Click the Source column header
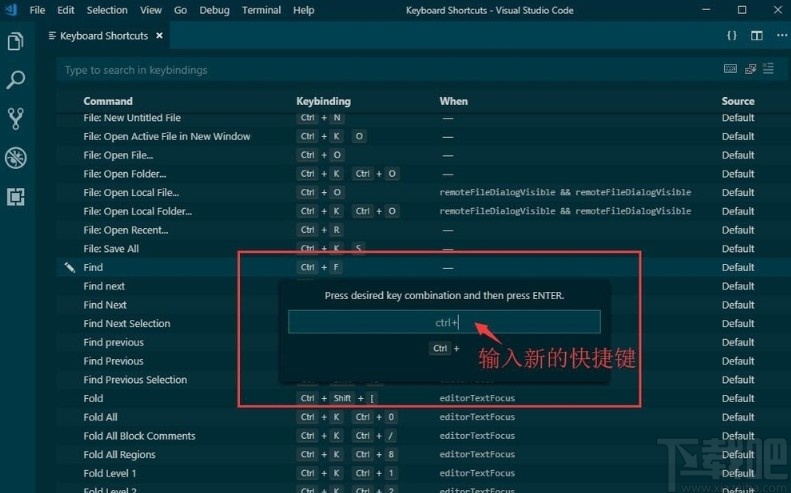 (x=738, y=101)
